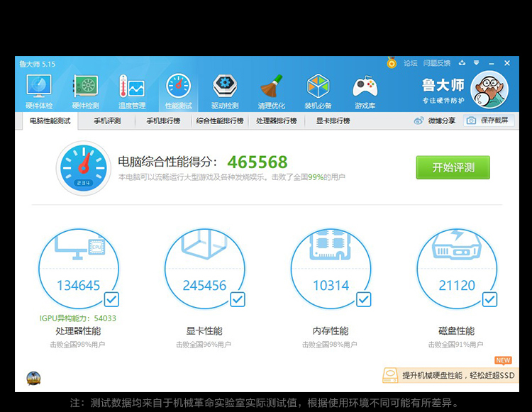Click the 处理器性能 label
532x412 pixels.
point(78,331)
